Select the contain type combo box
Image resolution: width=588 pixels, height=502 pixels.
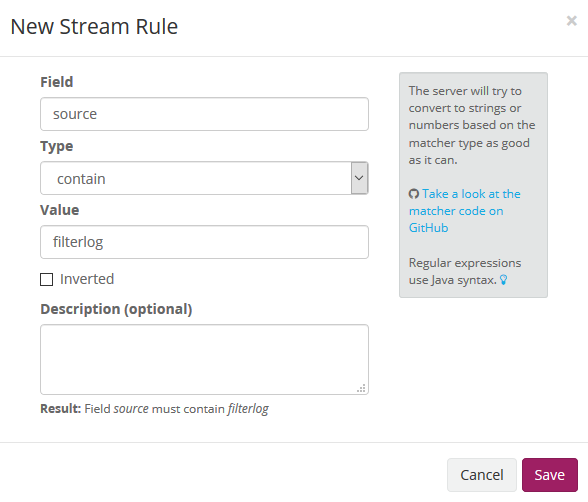(204, 178)
